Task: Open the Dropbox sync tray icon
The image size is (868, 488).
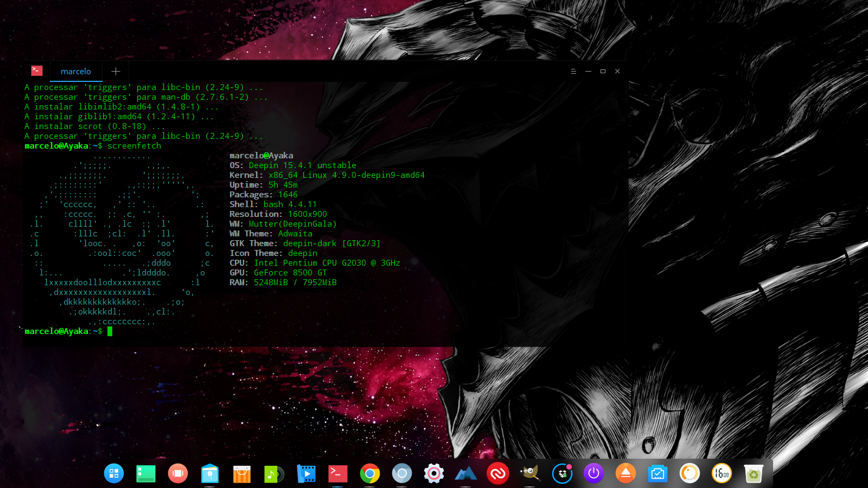Action: coord(562,473)
